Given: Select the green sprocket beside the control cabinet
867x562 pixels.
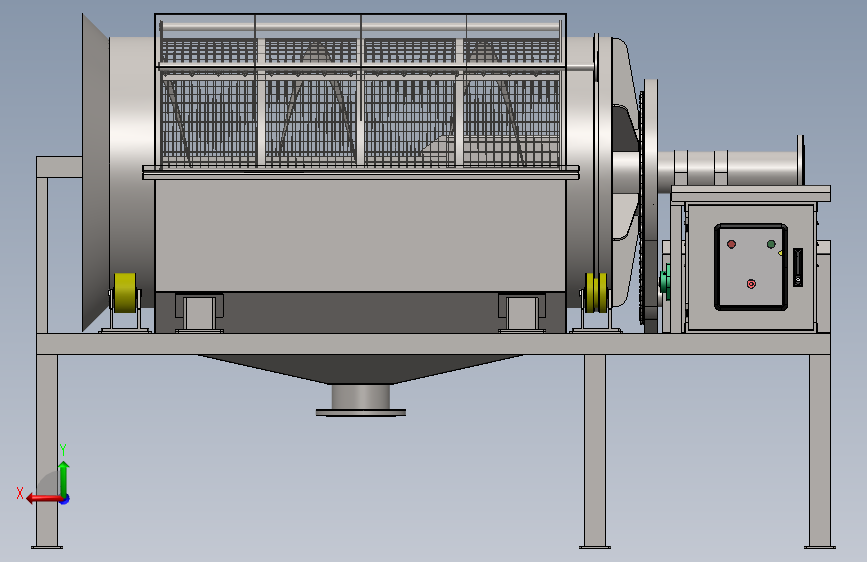Looking at the screenshot, I should pyautogui.click(x=665, y=282).
